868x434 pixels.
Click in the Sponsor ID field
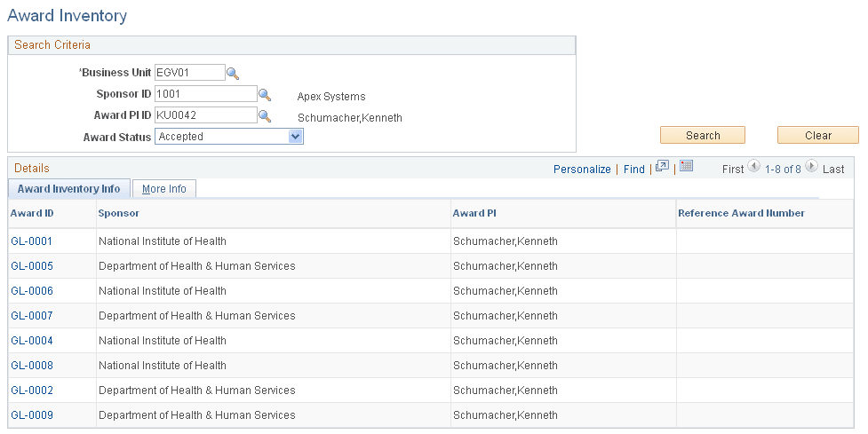tap(205, 94)
